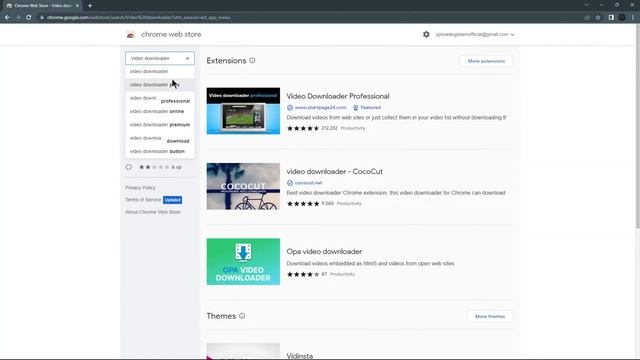Click the Opa Video Downloader thumbnail
Image resolution: width=640 pixels, height=360 pixels.
point(243,262)
